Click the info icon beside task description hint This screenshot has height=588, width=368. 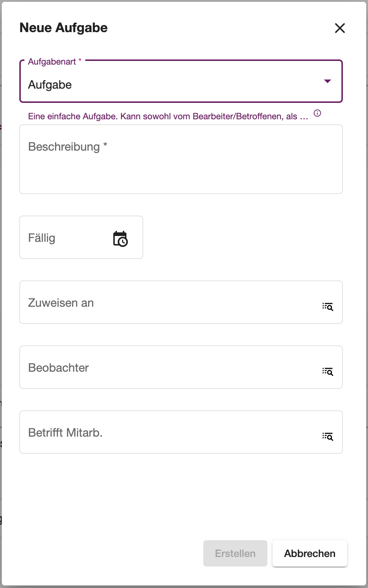pos(317,113)
